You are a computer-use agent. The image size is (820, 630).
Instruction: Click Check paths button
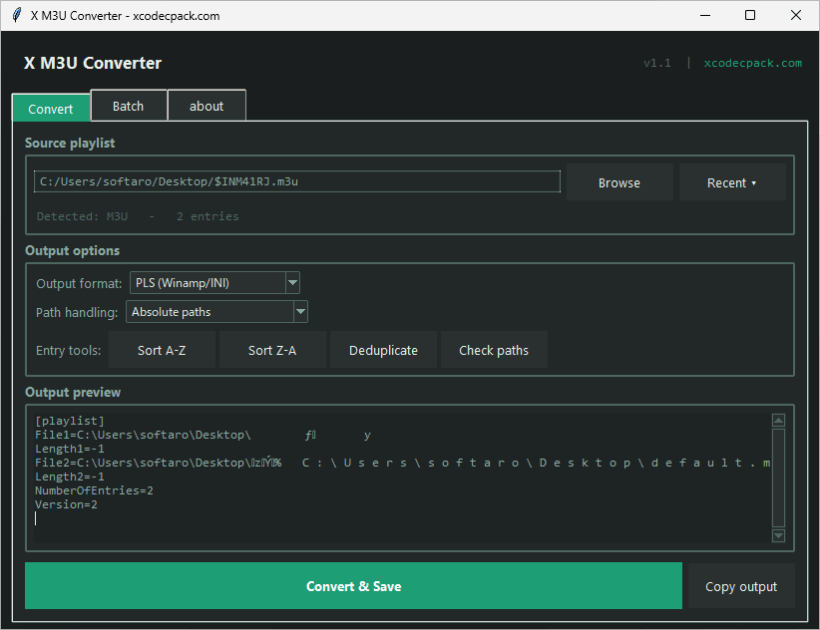coord(494,350)
